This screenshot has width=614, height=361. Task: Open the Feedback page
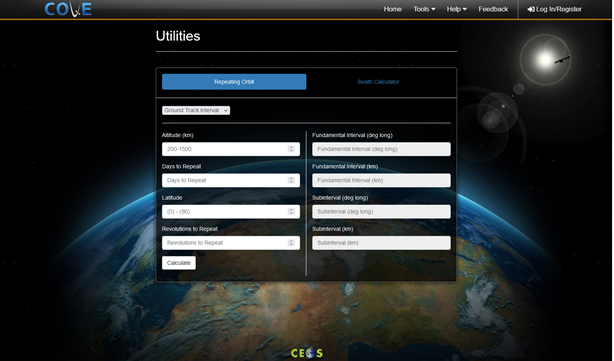click(x=493, y=9)
